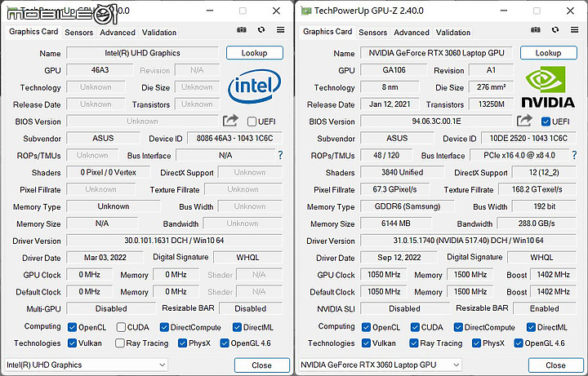The width and height of the screenshot is (588, 376).
Task: Open Intel(R) UHD Graphics GPU selector dropdown
Action: [87, 365]
